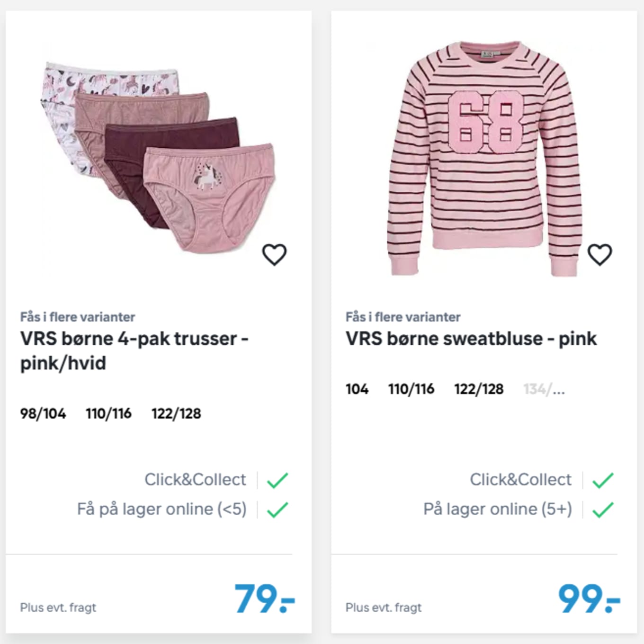This screenshot has height=644, width=644.
Task: Click 'Fås i flere varianter' above the sweatbluse
Action: pyautogui.click(x=403, y=317)
